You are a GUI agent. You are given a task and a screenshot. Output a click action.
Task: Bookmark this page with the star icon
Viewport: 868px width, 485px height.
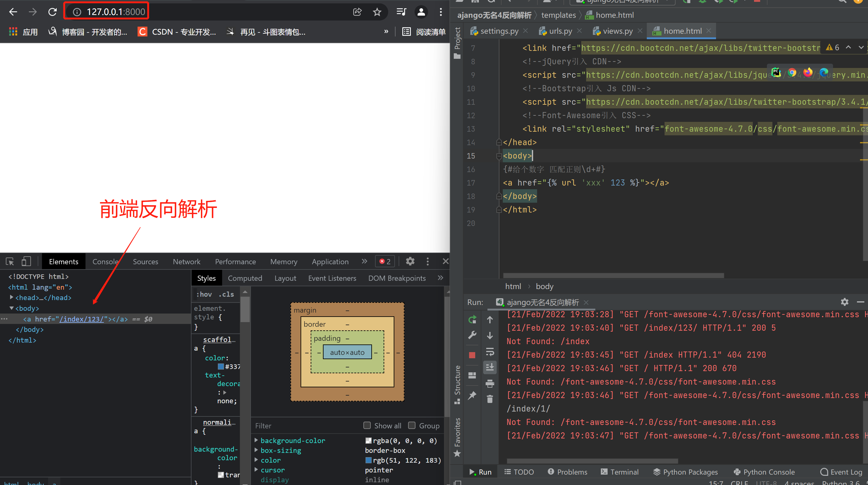click(377, 12)
